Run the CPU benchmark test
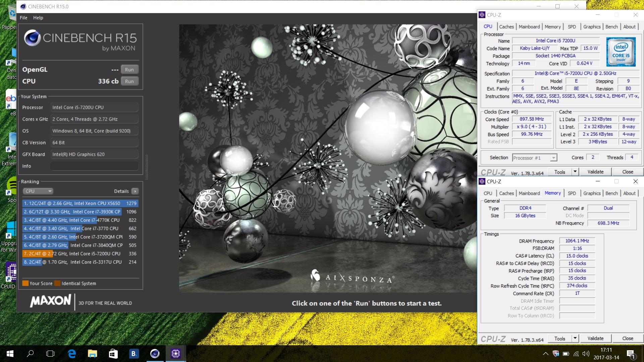 click(x=129, y=81)
